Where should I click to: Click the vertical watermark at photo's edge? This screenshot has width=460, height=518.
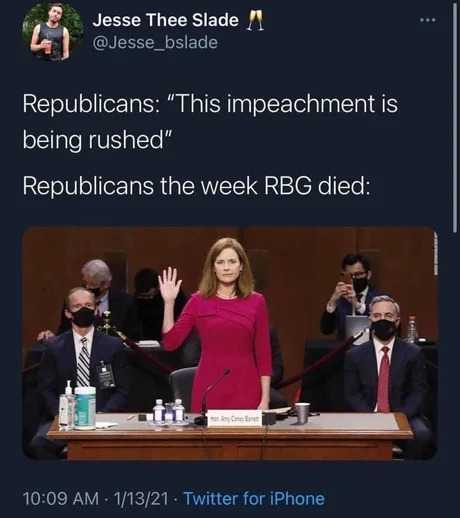click(435, 254)
